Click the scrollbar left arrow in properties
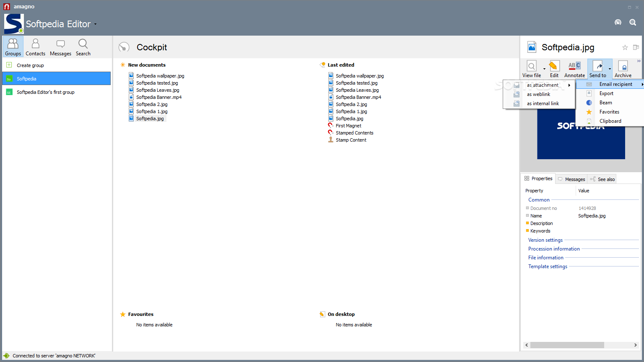 [x=527, y=345]
